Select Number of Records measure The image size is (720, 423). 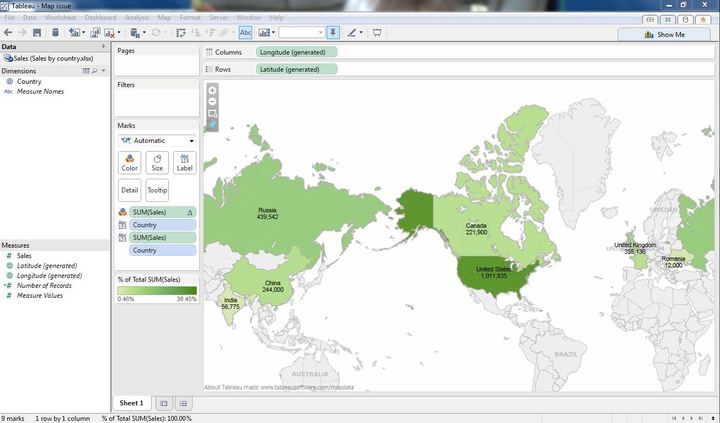(x=44, y=286)
